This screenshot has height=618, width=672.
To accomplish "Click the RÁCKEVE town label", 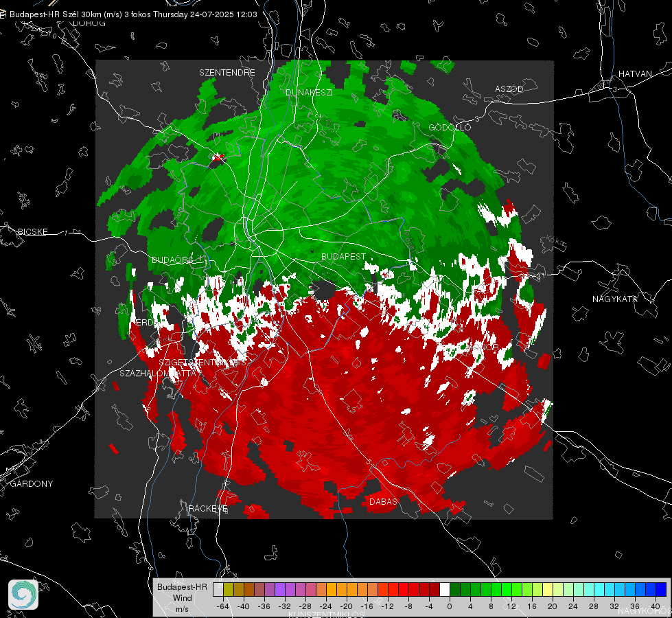I will pos(208,508).
